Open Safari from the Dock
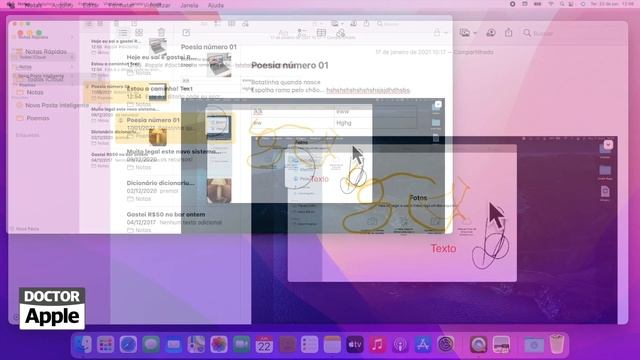640x360 pixels. pos(128,345)
